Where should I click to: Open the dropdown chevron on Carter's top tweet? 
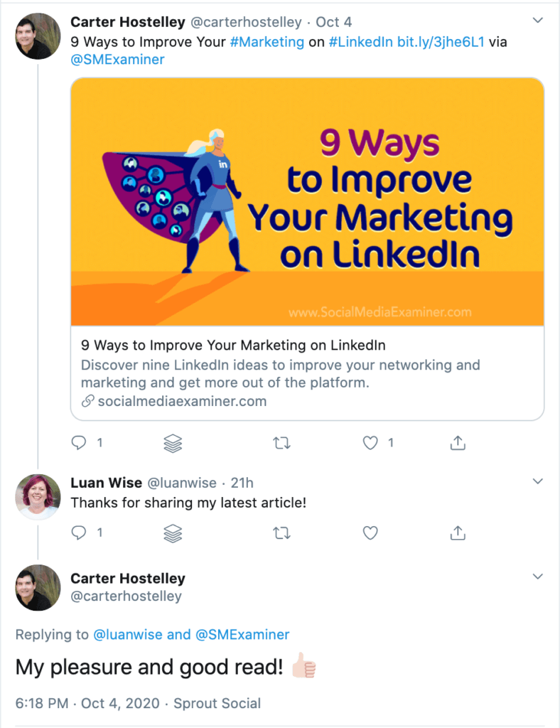coord(538,20)
